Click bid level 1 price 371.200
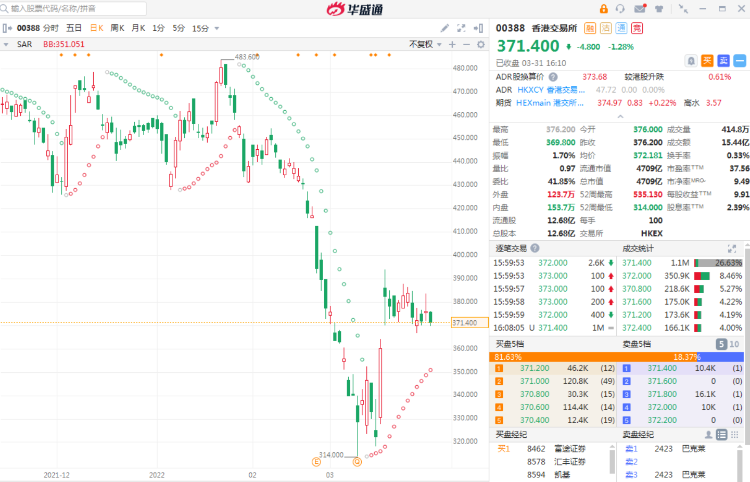The image size is (750, 482). 535,368
